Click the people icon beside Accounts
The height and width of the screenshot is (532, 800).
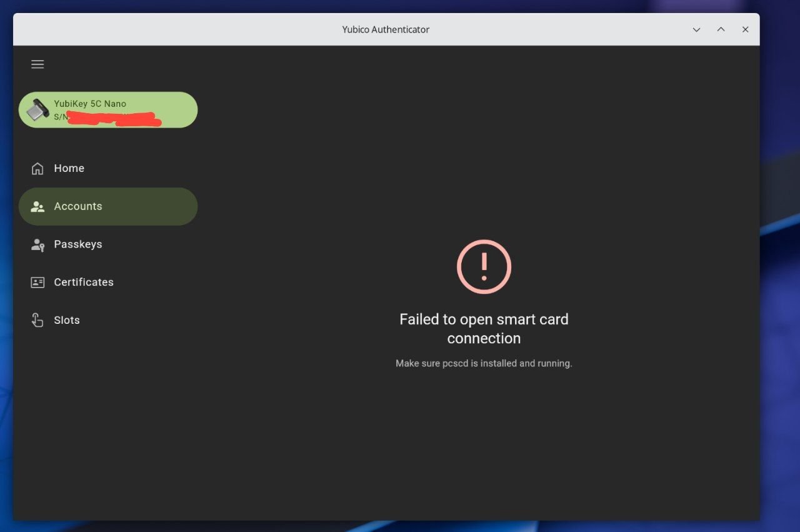tap(37, 207)
